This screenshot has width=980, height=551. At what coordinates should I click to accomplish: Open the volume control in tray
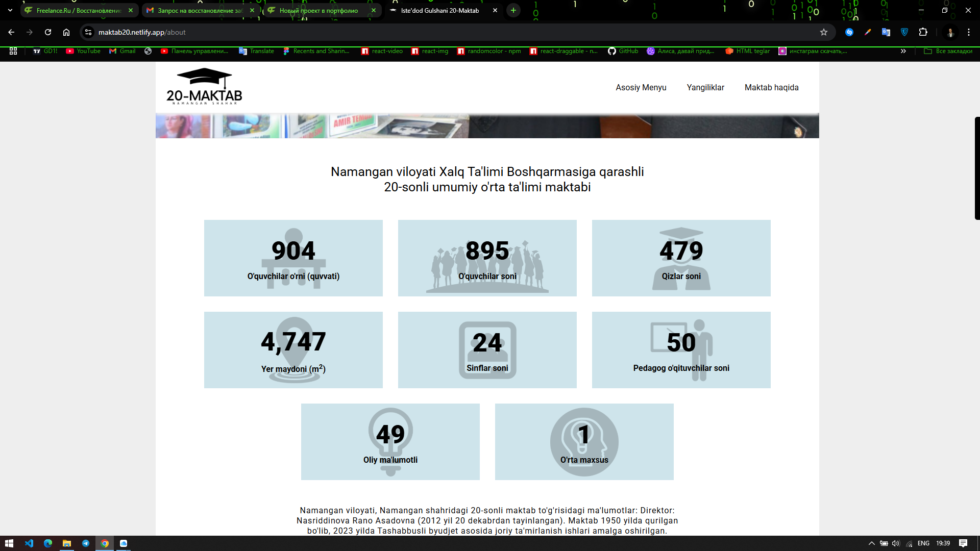pyautogui.click(x=896, y=543)
